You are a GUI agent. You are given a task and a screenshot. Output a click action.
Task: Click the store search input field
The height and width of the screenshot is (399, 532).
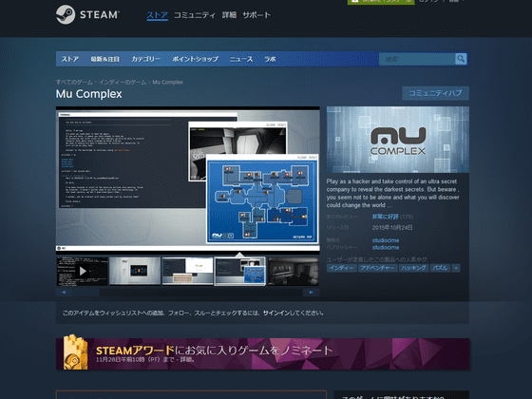tap(417, 59)
